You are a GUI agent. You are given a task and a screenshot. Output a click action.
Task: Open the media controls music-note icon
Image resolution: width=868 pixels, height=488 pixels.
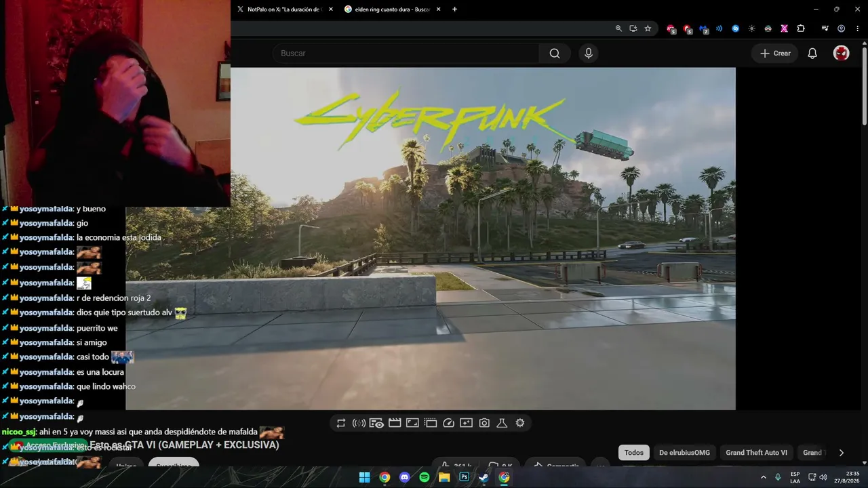(x=825, y=28)
